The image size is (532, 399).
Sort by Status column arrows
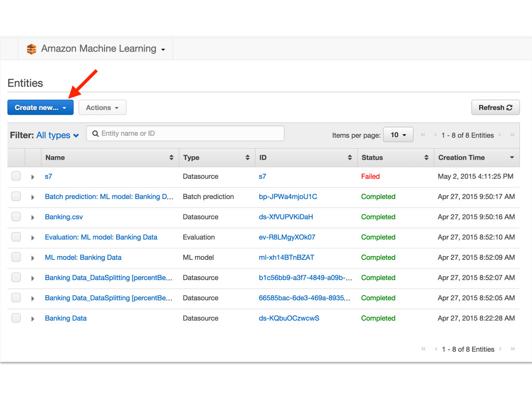[427, 157]
